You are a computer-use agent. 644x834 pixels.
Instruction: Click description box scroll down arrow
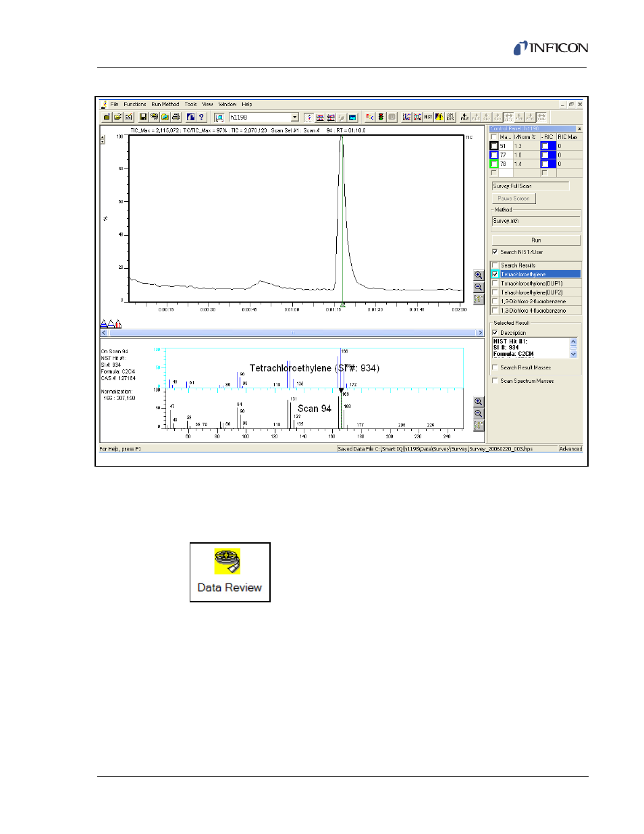(x=574, y=354)
